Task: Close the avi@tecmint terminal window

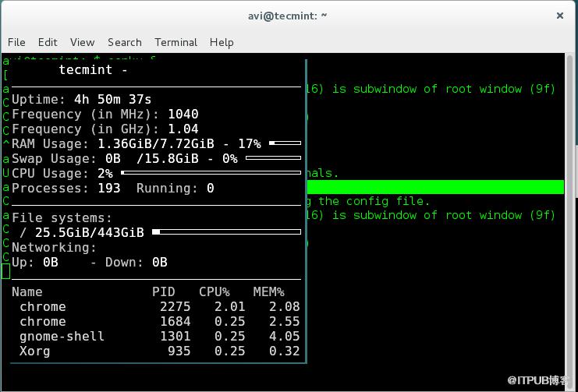Action: coord(559,16)
